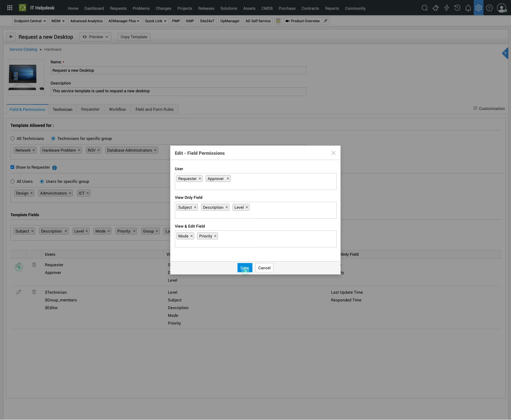Select the All Technicians radio button
Screen dimensions: 511x420
[x=13, y=139]
